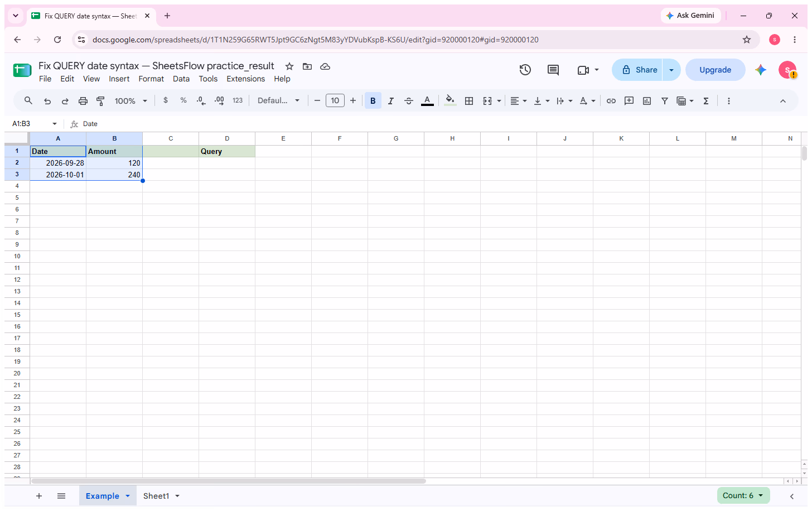Click the Ask Gemini button
The width and height of the screenshot is (812, 511).
tap(690, 16)
